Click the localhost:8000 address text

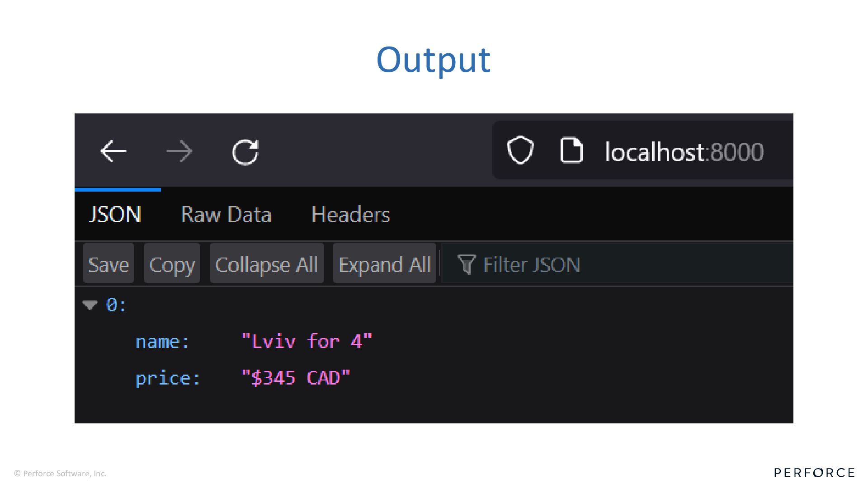[x=684, y=152]
